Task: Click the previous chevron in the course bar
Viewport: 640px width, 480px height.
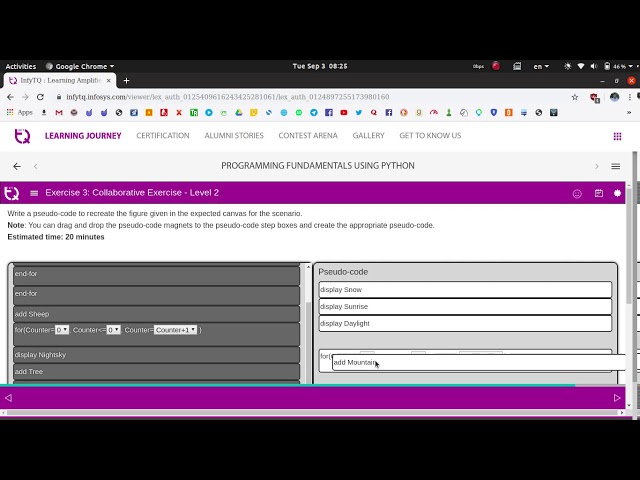Action: click(36, 166)
